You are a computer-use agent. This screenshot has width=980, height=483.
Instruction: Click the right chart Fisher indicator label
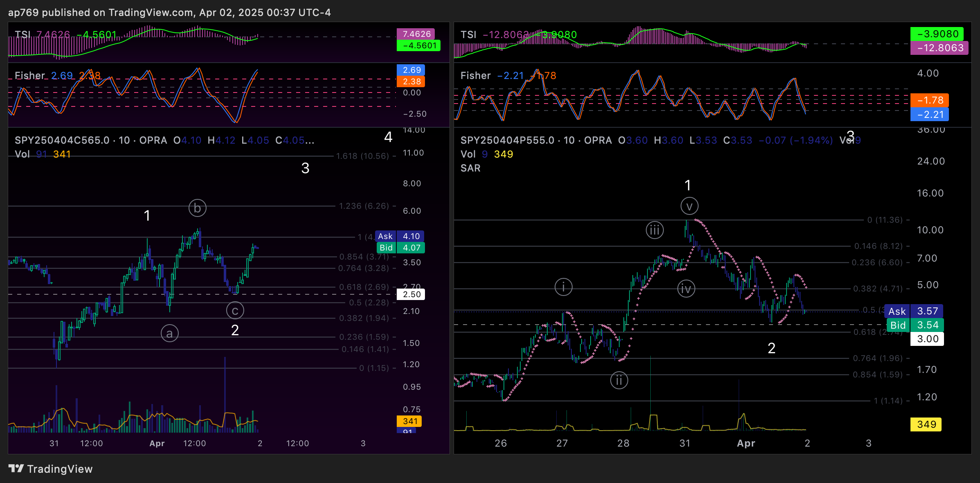coord(475,76)
